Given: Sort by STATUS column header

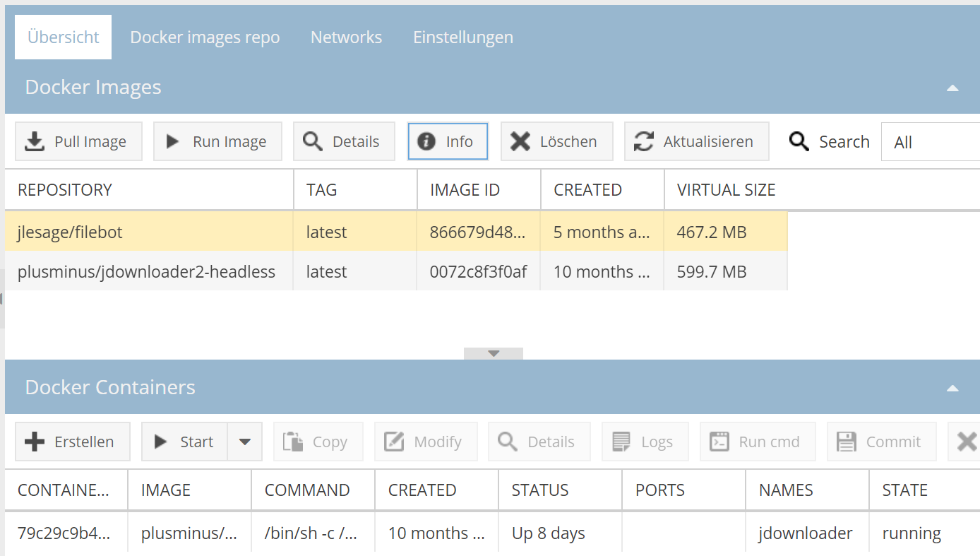Looking at the screenshot, I should click(560, 490).
